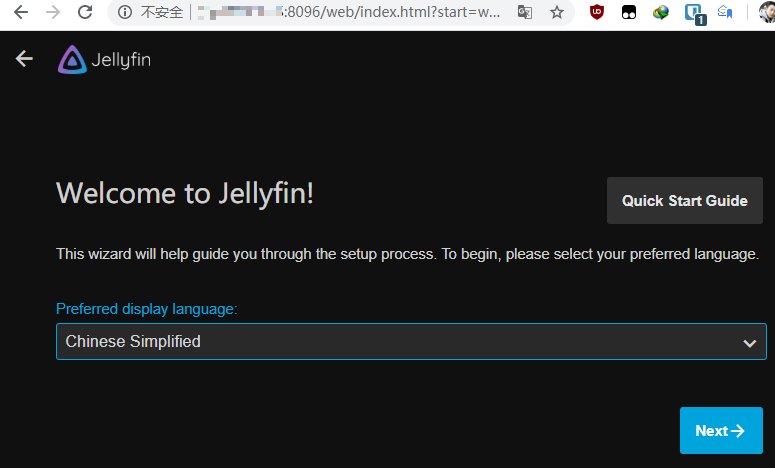Open the blue extension with badge 1
Screen dimensions: 775x468
click(x=693, y=13)
